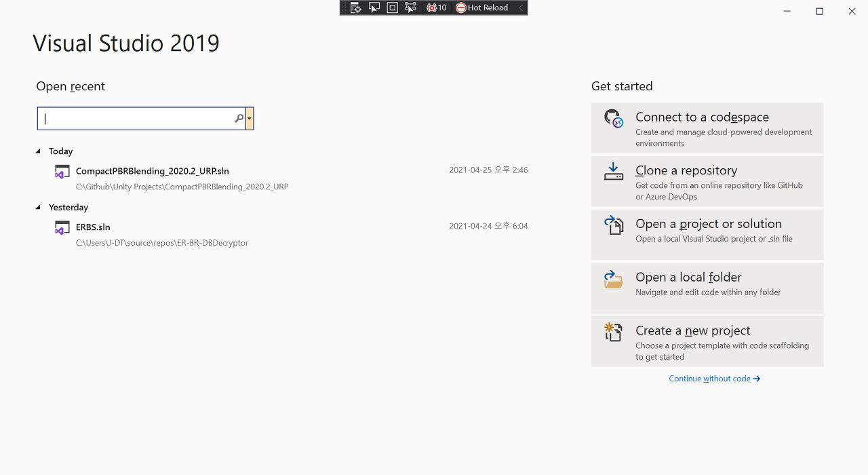Screen dimensions: 868x475
Task: Click the Select Element debug toolbar icon
Action: [374, 7]
